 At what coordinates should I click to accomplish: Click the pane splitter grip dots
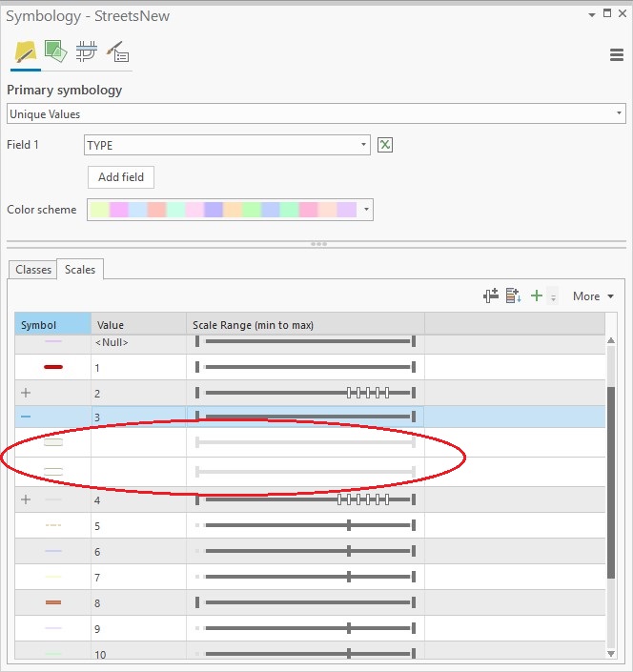318,244
